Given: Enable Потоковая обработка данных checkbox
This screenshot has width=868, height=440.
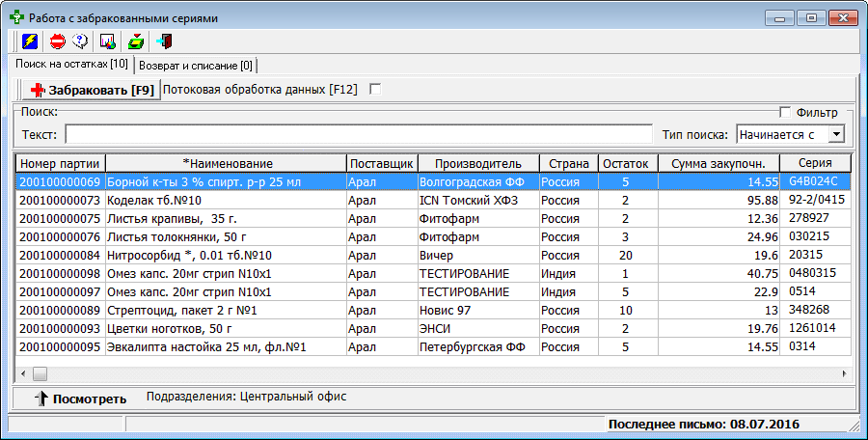Looking at the screenshot, I should click(x=376, y=90).
